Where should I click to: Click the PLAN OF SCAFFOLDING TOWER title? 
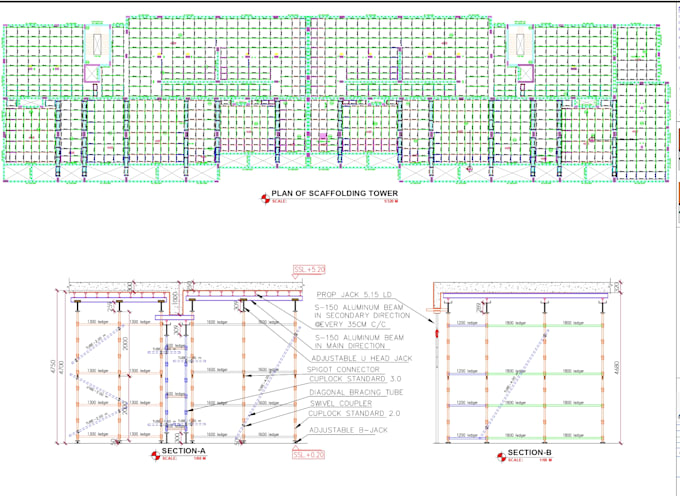[334, 193]
